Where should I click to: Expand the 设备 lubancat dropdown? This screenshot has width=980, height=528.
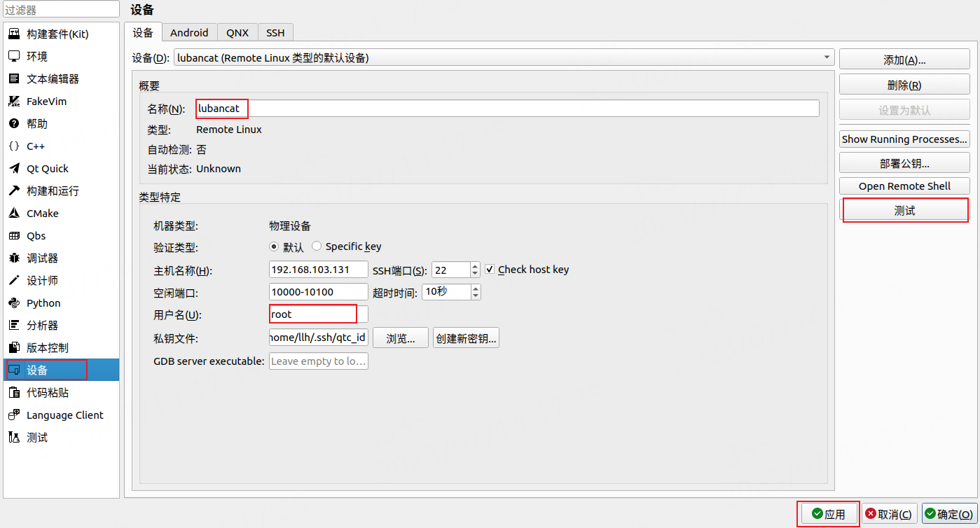503,57
